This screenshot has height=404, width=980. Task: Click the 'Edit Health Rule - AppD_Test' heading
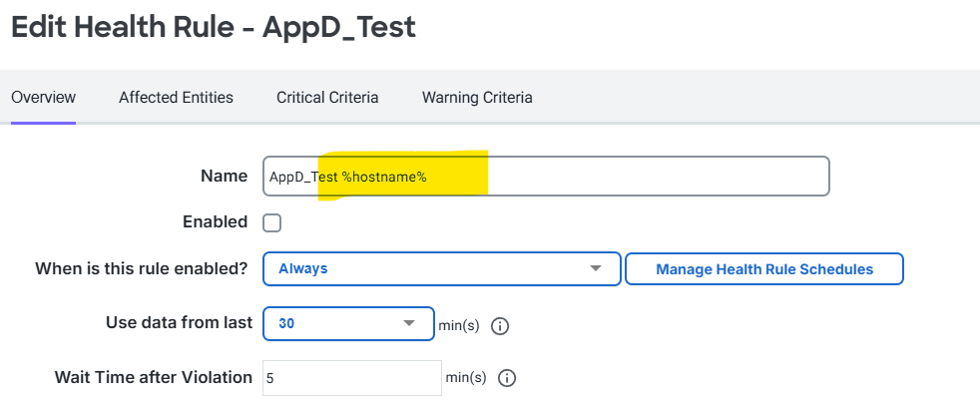(213, 28)
